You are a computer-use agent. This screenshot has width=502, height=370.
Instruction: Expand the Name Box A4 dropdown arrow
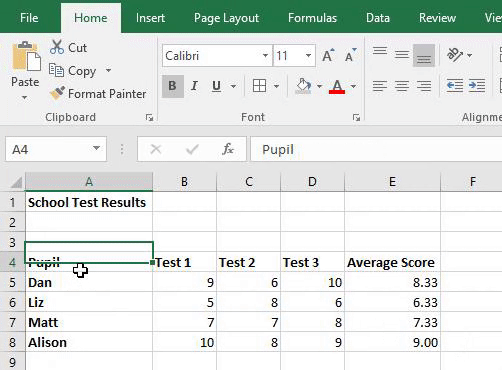pyautogui.click(x=96, y=148)
